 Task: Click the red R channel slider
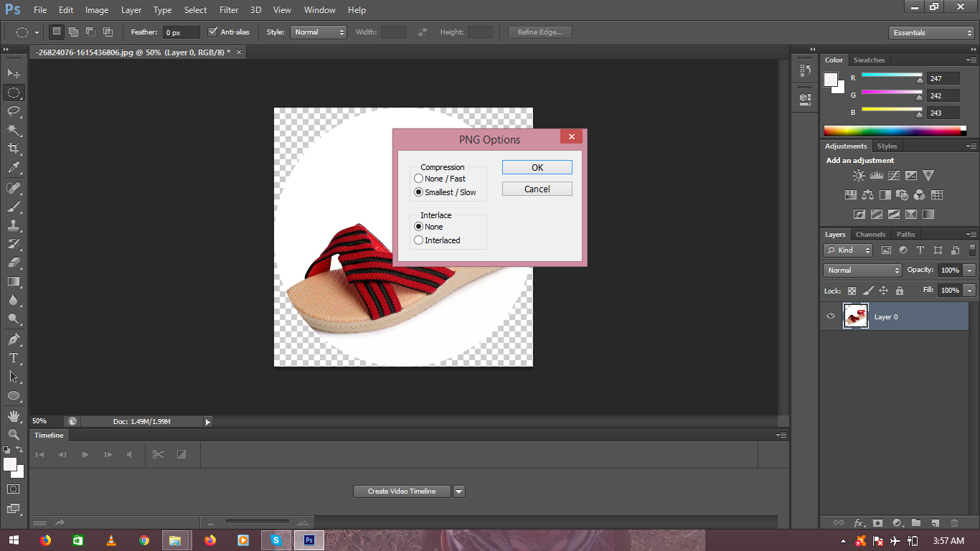pos(891,76)
